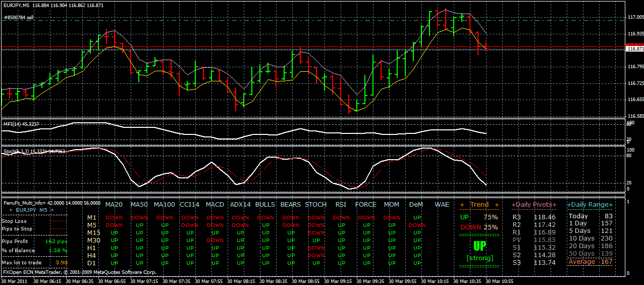
Task: Click the R1 116.89 pivot level
Action: click(x=534, y=232)
